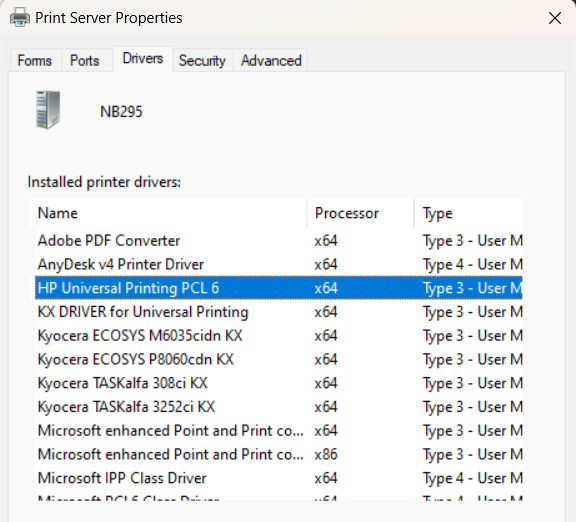Viewport: 576px width, 522px height.
Task: Click the printer icon in the title bar
Action: [20, 17]
